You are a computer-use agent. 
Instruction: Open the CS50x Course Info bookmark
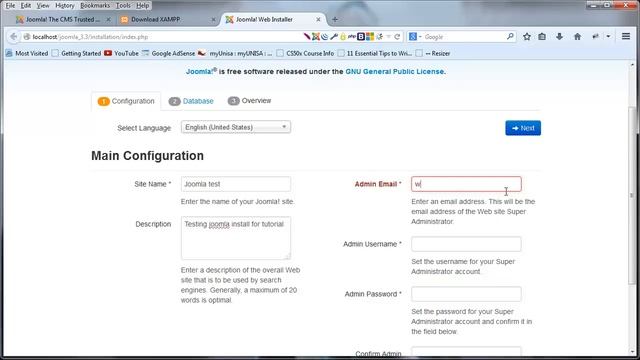pyautogui.click(x=305, y=53)
